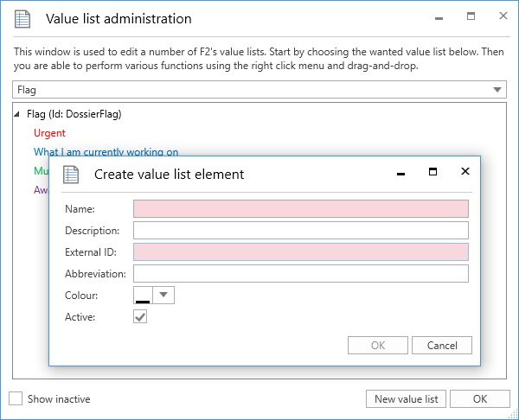
Task: Click the Create value list element dialog icon
Action: [72, 174]
